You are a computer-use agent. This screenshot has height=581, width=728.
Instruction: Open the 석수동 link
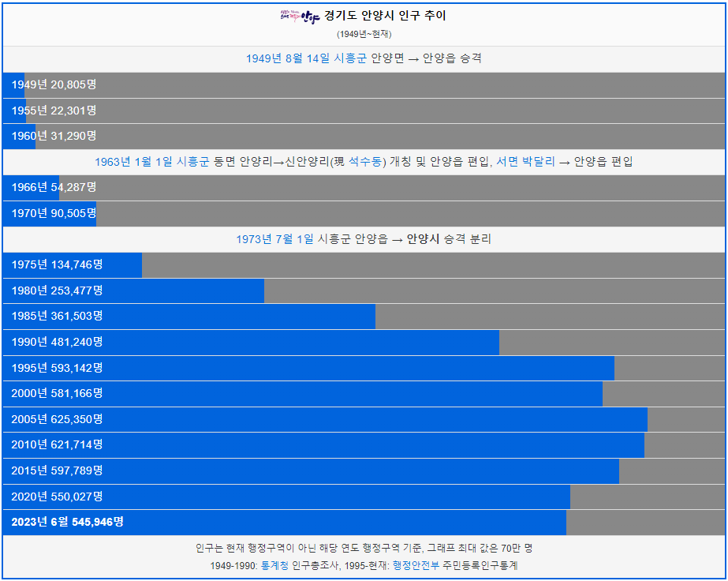[365, 162]
